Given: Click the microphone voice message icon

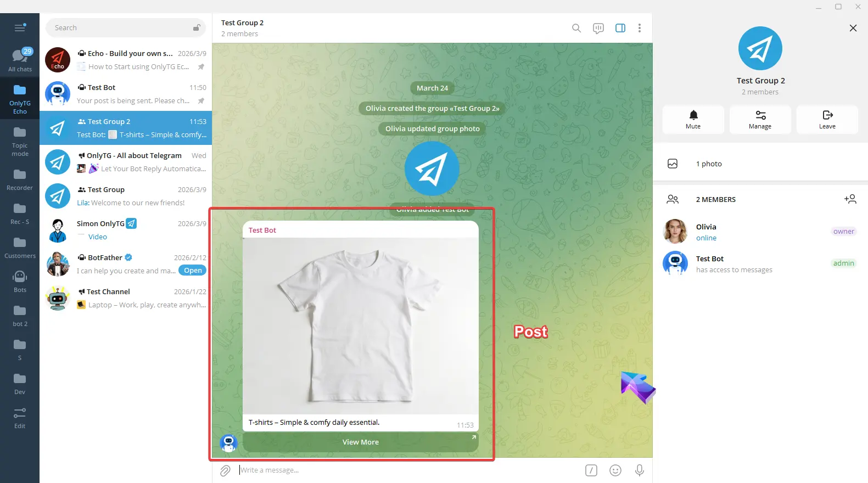Looking at the screenshot, I should click(x=639, y=470).
